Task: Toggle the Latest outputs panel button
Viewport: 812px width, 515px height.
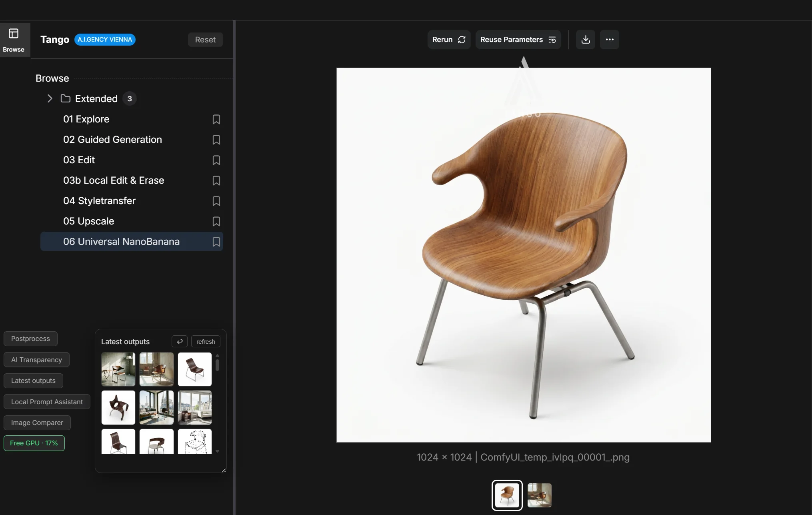Action: pos(33,381)
